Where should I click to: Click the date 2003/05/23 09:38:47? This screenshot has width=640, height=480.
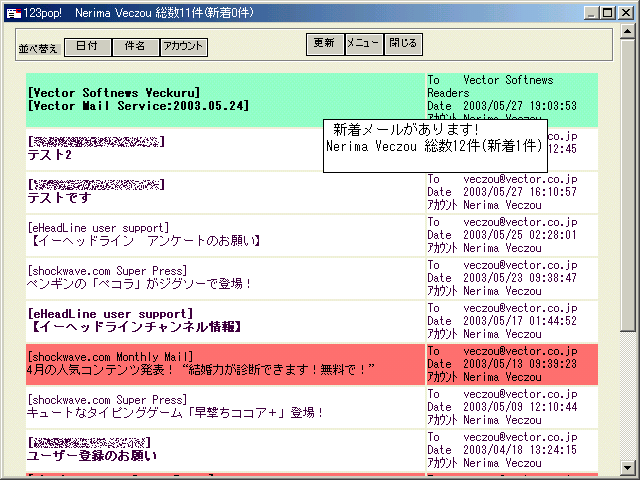pyautogui.click(x=520, y=278)
